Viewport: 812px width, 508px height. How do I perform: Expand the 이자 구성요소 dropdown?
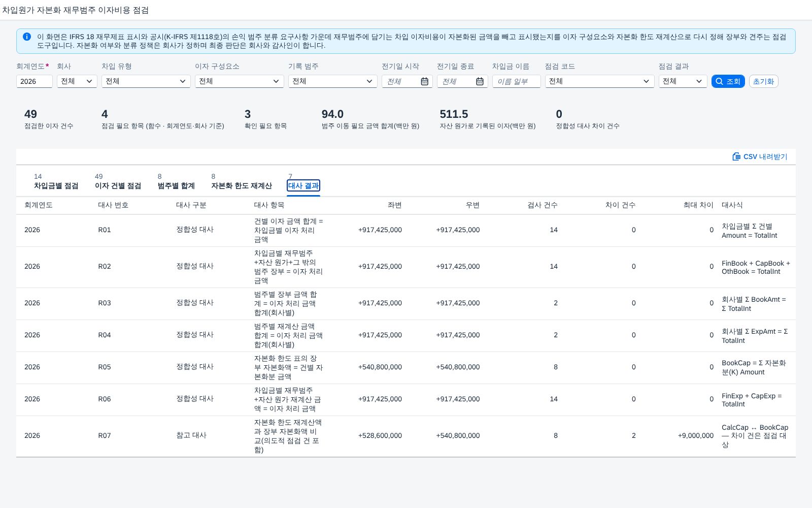pos(240,81)
